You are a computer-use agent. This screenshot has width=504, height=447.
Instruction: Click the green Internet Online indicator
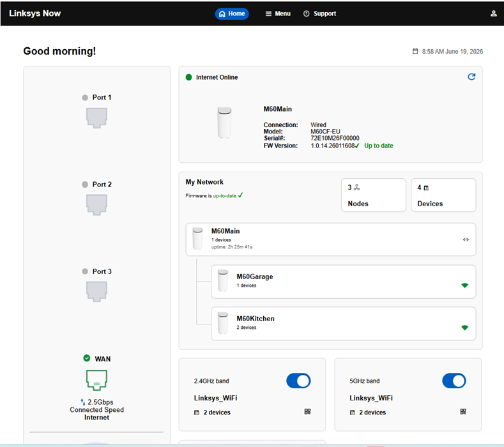188,77
